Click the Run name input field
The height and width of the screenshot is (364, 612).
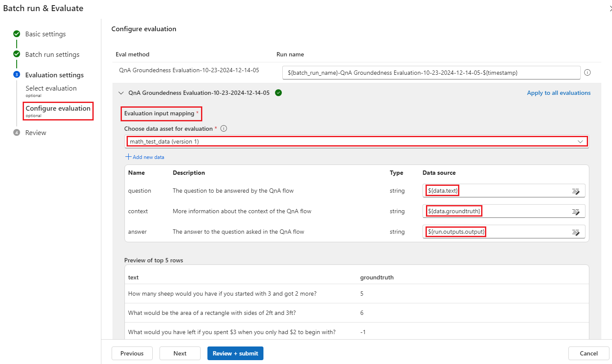point(431,73)
